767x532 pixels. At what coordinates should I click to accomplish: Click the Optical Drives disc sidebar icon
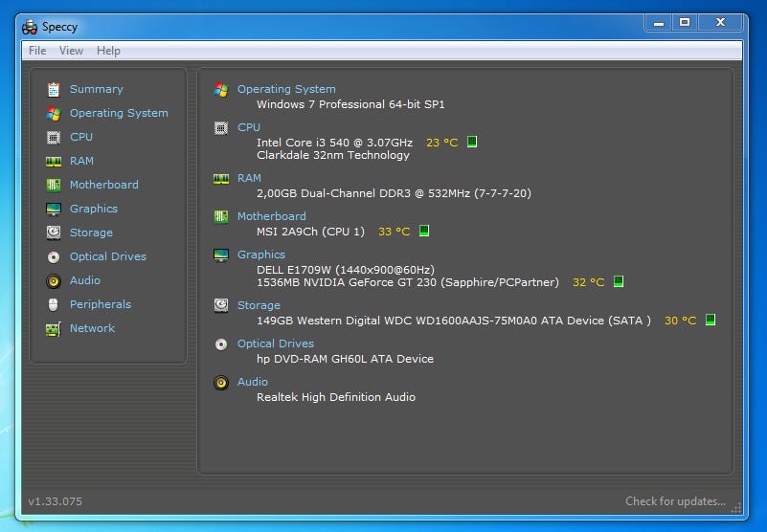click(x=53, y=256)
